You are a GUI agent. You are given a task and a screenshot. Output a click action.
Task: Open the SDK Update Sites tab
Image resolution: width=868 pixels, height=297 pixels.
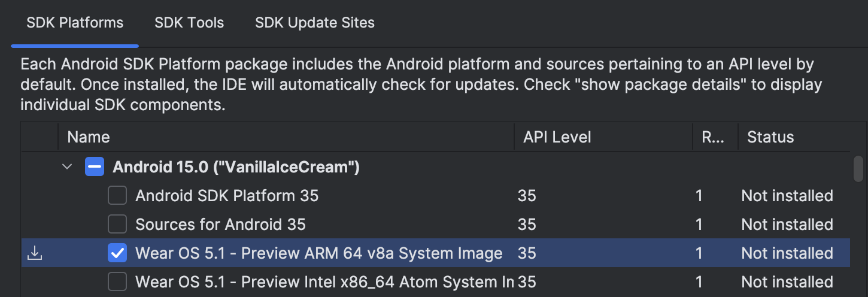pos(315,23)
